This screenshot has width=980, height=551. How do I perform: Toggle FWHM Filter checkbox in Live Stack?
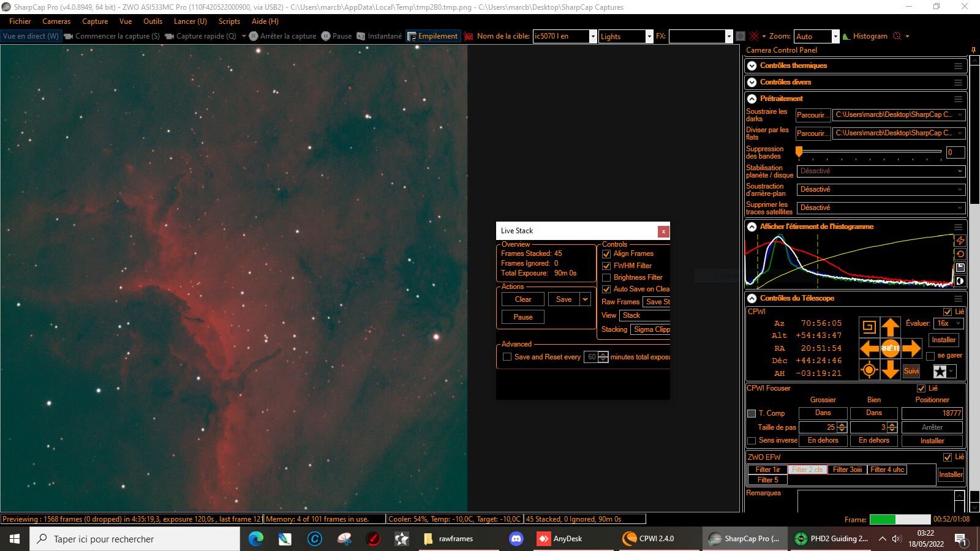coord(606,266)
